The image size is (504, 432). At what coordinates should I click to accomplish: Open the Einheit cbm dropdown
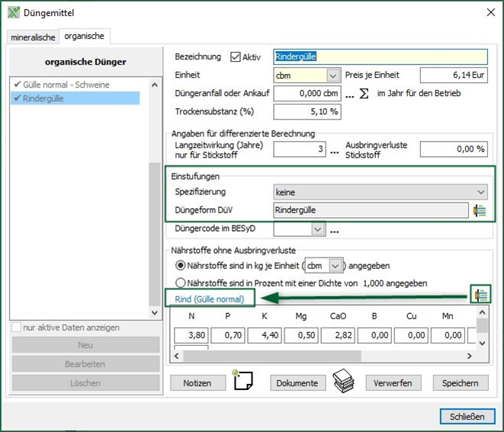click(332, 75)
